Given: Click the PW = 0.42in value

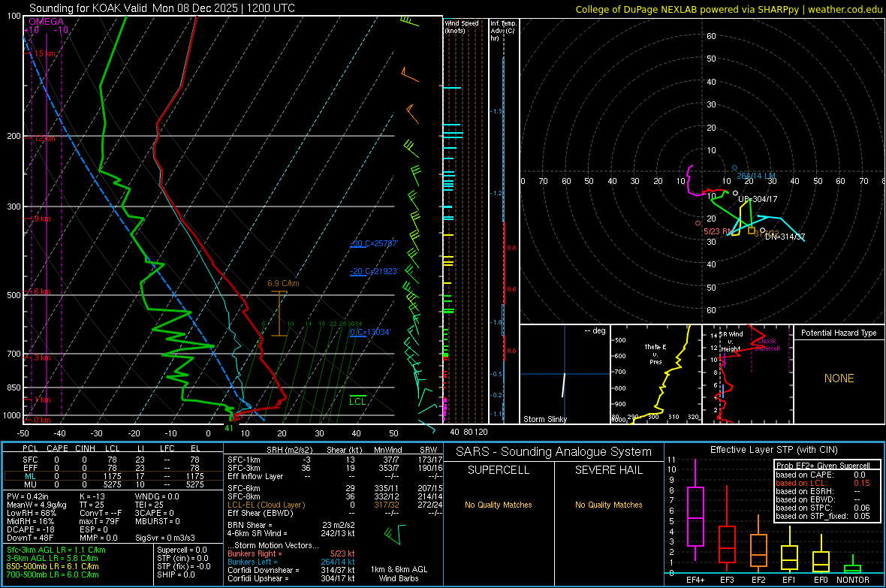Looking at the screenshot, I should (28, 496).
